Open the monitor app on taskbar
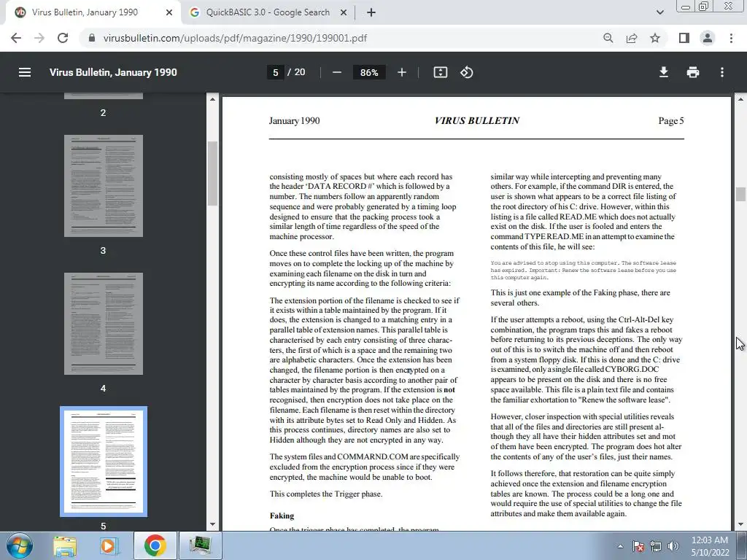Image resolution: width=747 pixels, height=560 pixels. tap(200, 545)
